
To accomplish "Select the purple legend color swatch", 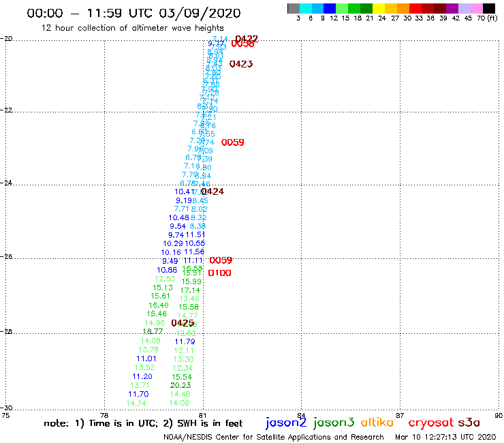I will click(x=452, y=8).
